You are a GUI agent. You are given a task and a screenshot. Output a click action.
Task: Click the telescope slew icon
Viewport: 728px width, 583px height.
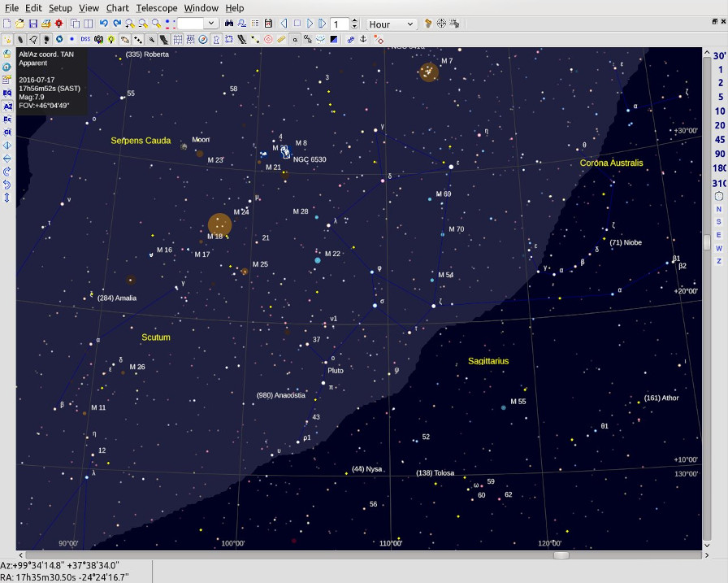click(454, 24)
